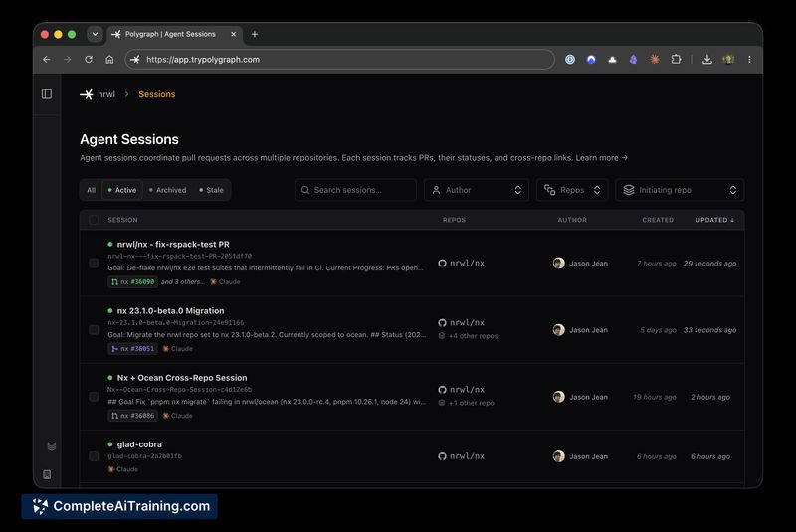
Task: Click PR badge nx #36090
Action: pyautogui.click(x=132, y=282)
